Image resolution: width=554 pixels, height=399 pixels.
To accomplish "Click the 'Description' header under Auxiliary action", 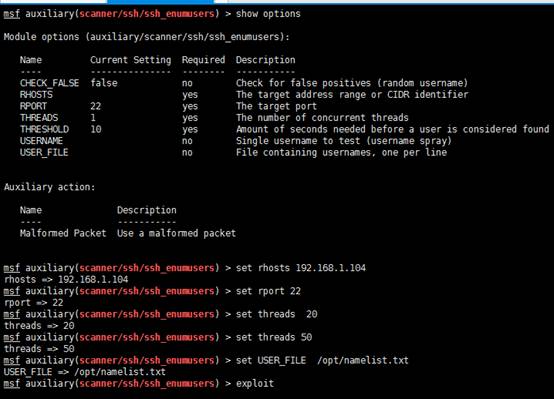I will tap(147, 210).
